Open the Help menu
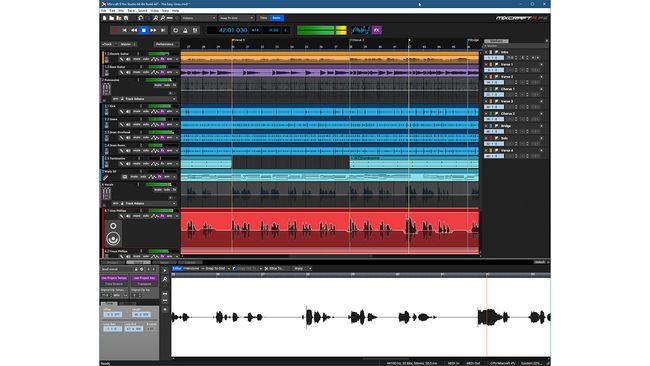 coord(176,10)
